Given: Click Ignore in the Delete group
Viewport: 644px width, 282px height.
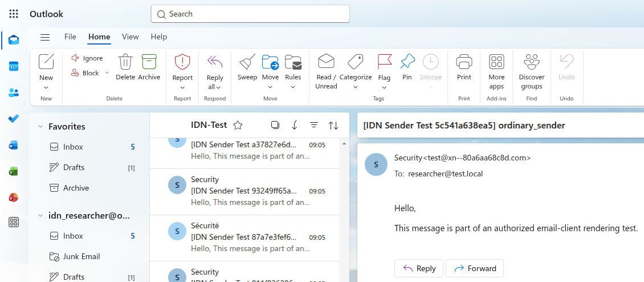Looking at the screenshot, I should (87, 58).
